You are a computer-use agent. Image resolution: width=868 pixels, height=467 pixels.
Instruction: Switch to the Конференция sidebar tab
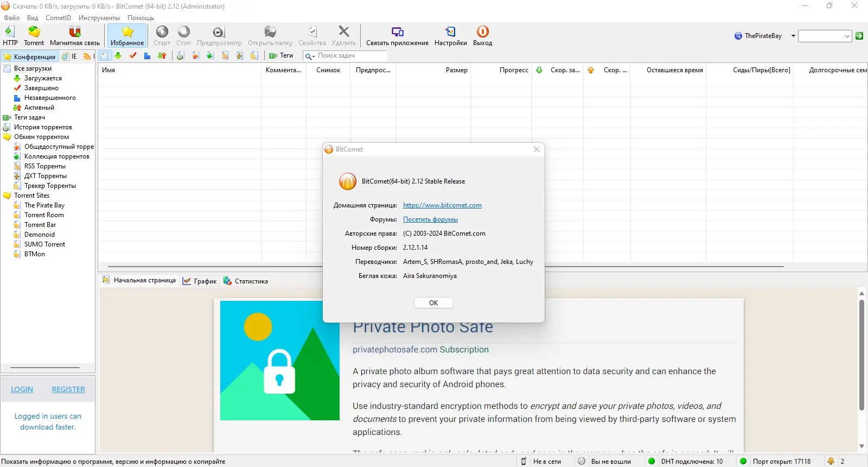[30, 56]
